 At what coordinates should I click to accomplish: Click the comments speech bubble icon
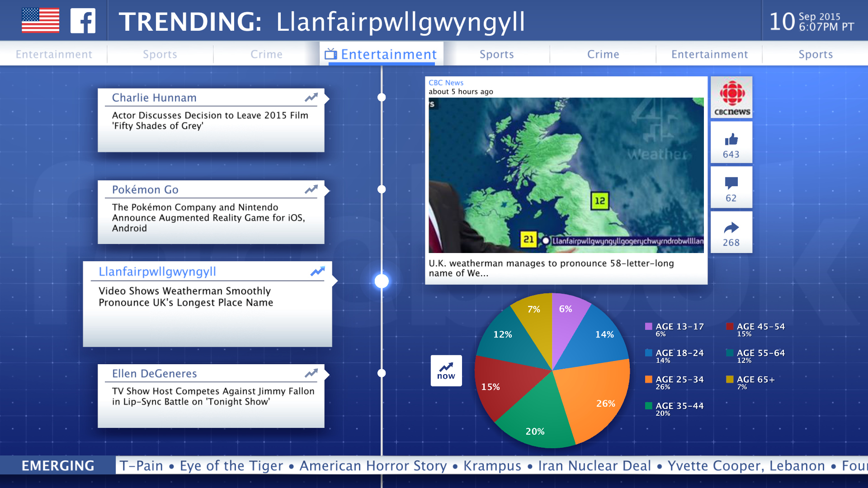tap(731, 183)
